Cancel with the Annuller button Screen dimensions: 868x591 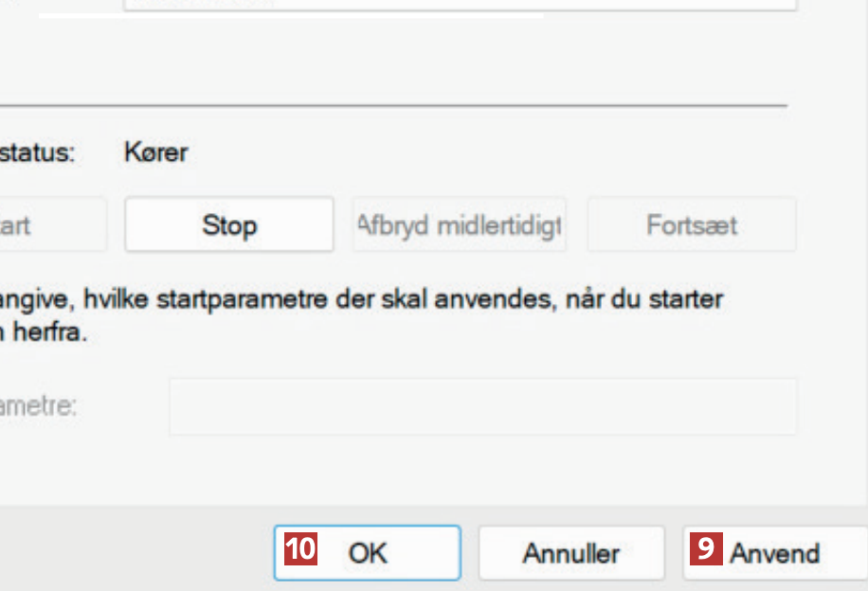[570, 553]
